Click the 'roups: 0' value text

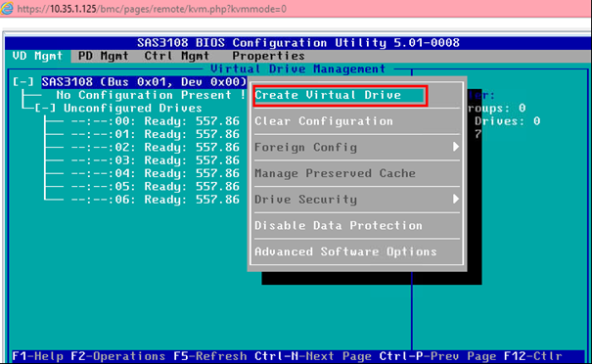(x=496, y=108)
